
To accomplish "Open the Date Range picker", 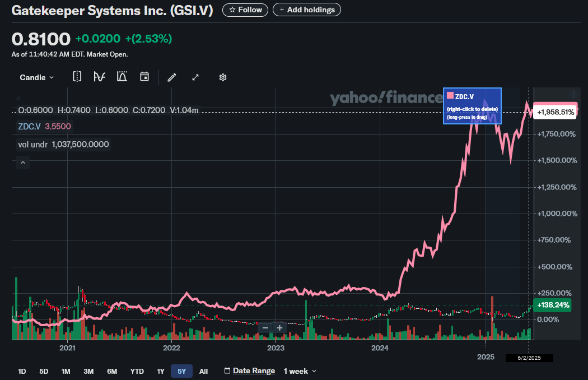I will pos(250,371).
